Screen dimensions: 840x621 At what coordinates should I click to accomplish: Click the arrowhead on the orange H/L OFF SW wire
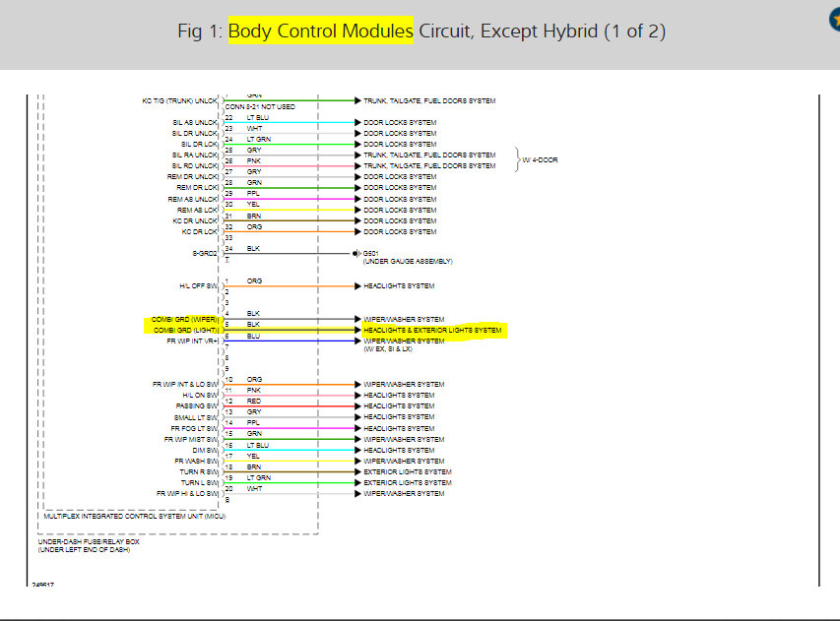pos(357,286)
